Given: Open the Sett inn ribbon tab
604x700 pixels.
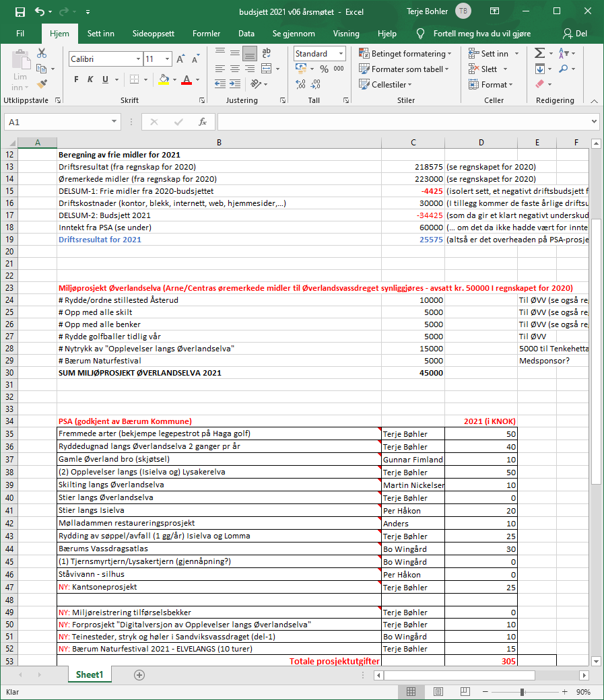Looking at the screenshot, I should [101, 34].
